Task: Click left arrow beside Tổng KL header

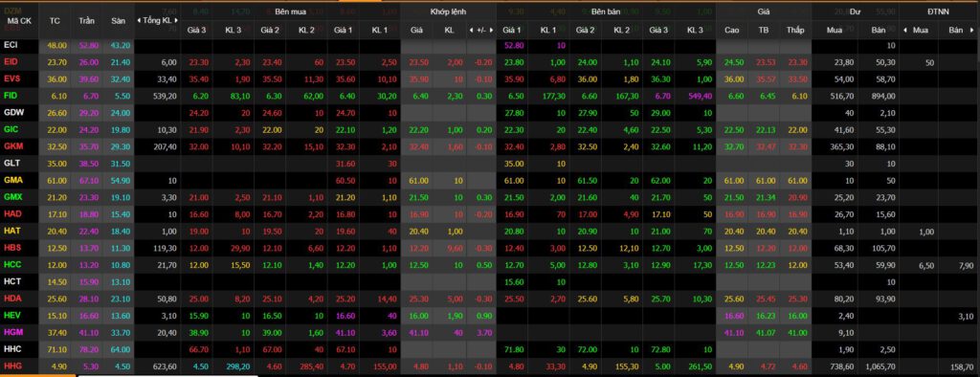Action: point(139,21)
